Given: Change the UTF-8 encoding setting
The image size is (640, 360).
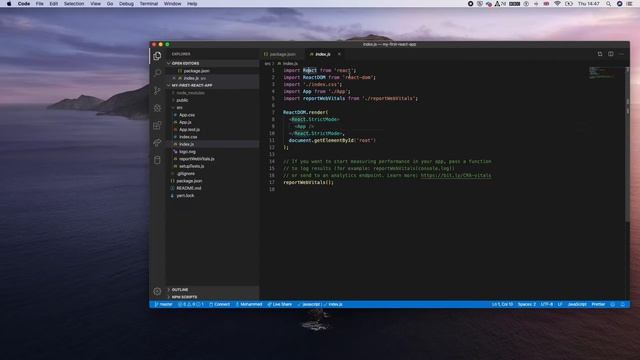Looking at the screenshot, I should click(x=547, y=304).
